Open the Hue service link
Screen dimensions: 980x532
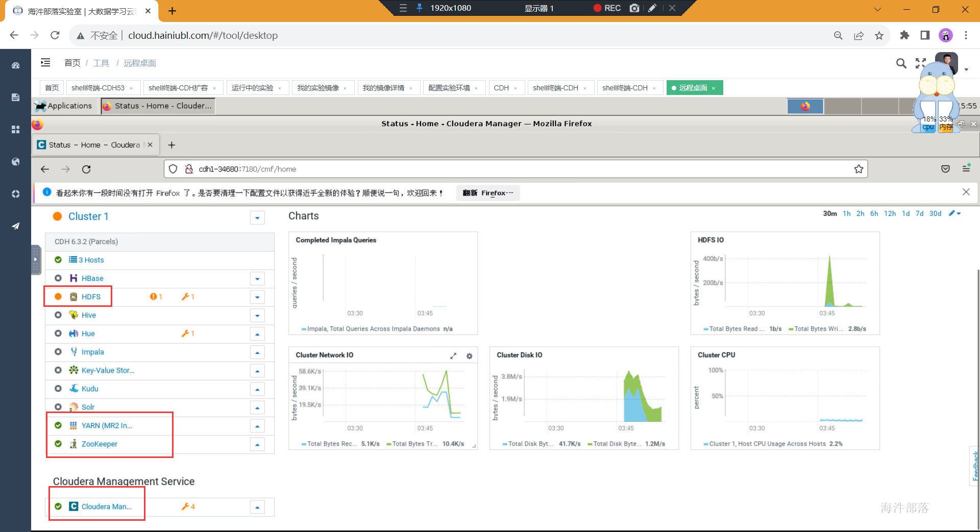(88, 333)
